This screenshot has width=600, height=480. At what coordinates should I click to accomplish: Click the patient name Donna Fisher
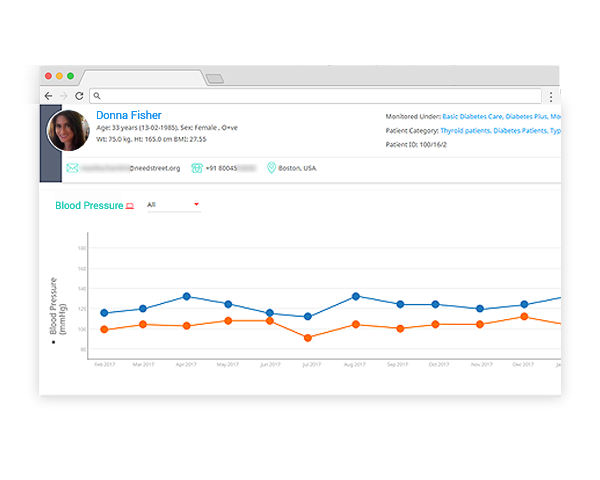point(128,116)
